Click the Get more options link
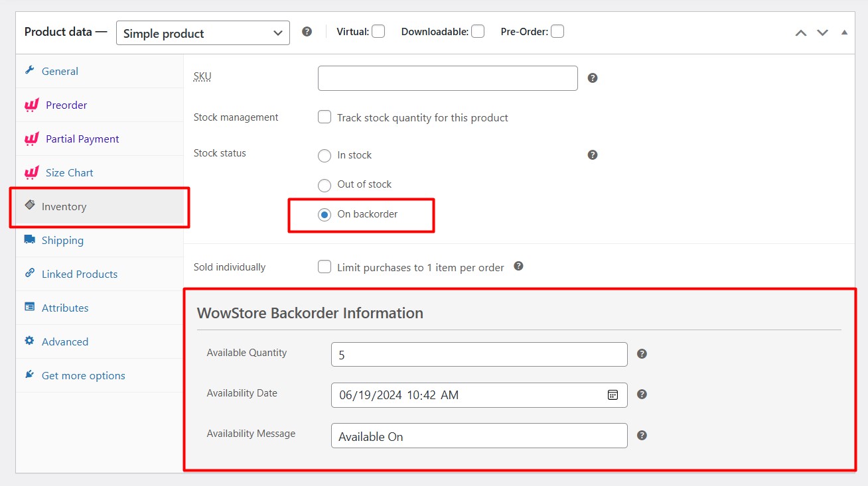The width and height of the screenshot is (868, 486). click(x=83, y=375)
